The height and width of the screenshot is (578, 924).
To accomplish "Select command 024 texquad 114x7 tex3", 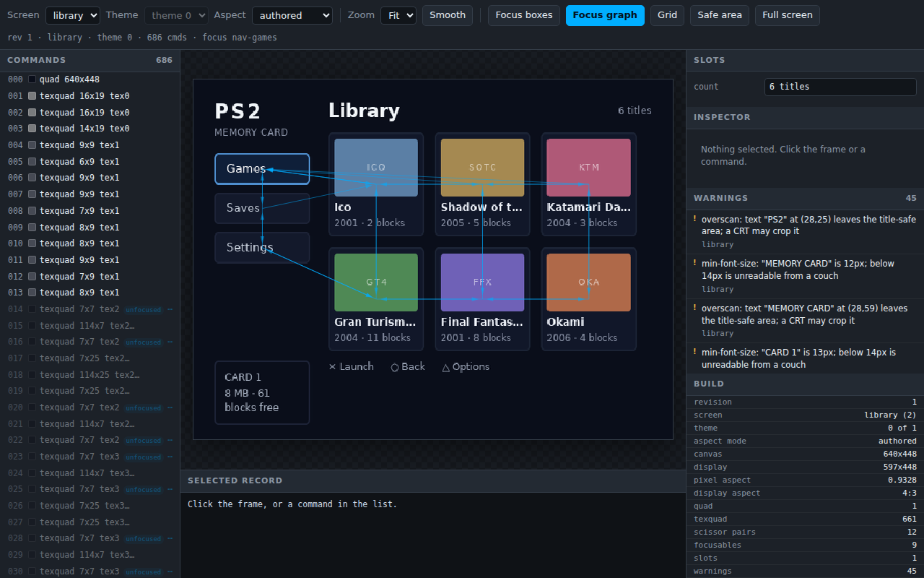I will pyautogui.click(x=90, y=473).
